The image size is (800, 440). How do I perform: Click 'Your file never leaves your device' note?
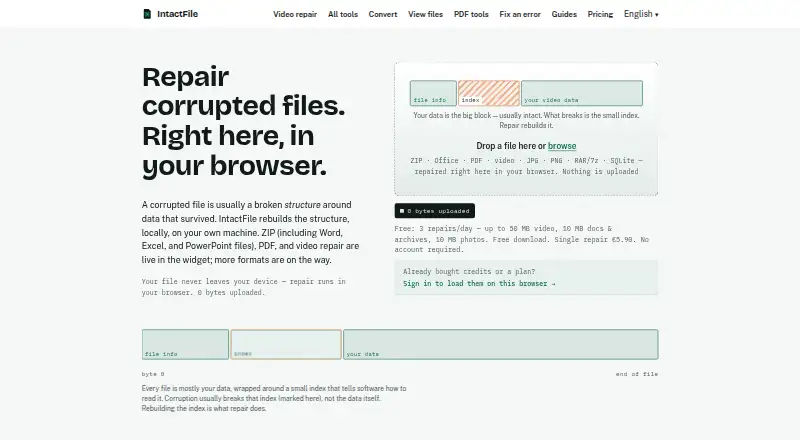(244, 287)
